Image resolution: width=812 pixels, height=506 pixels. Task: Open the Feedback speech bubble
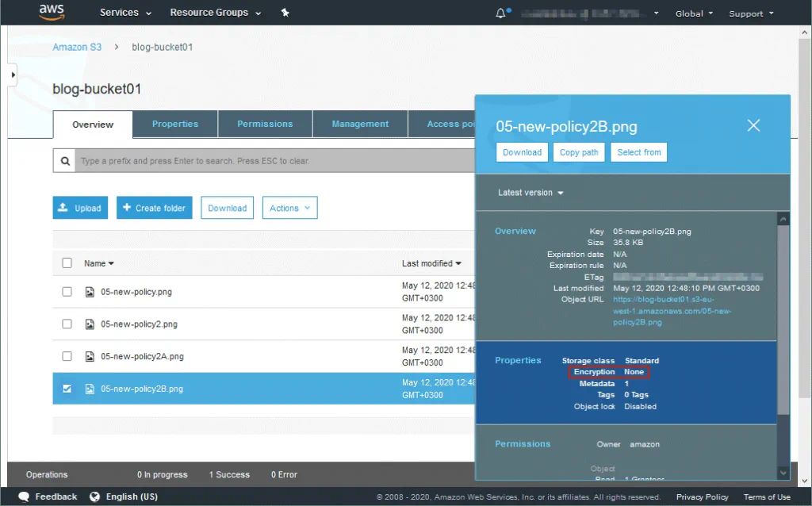tap(23, 497)
